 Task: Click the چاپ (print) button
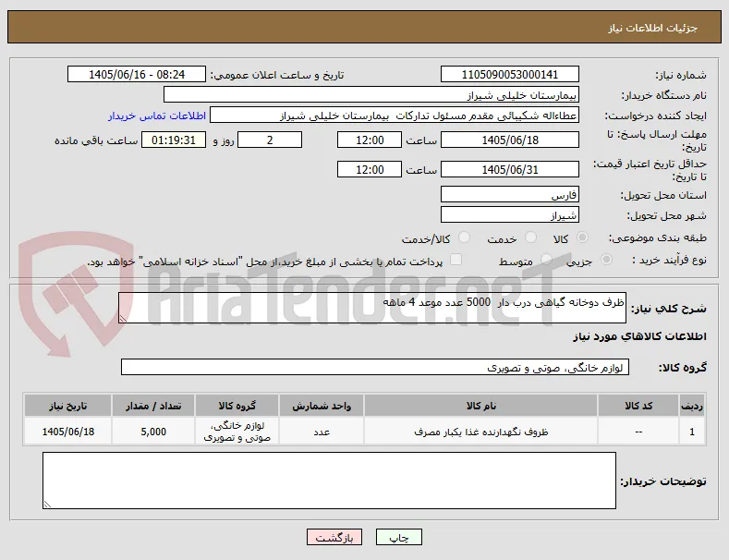click(399, 537)
